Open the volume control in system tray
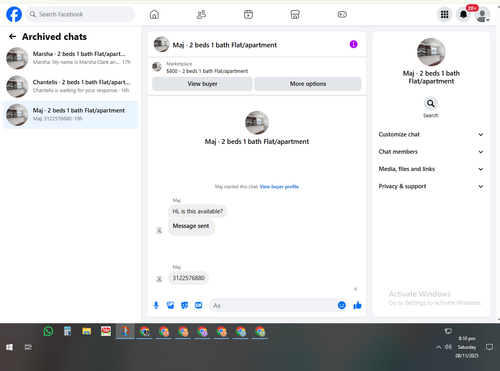 [448, 347]
